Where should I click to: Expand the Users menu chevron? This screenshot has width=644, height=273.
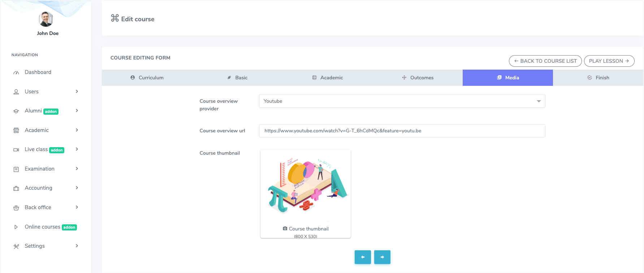pos(77,92)
